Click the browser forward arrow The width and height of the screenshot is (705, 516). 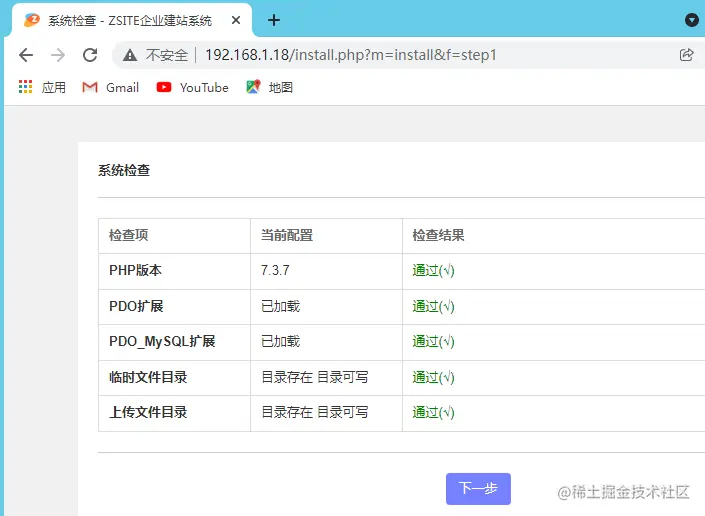click(58, 55)
